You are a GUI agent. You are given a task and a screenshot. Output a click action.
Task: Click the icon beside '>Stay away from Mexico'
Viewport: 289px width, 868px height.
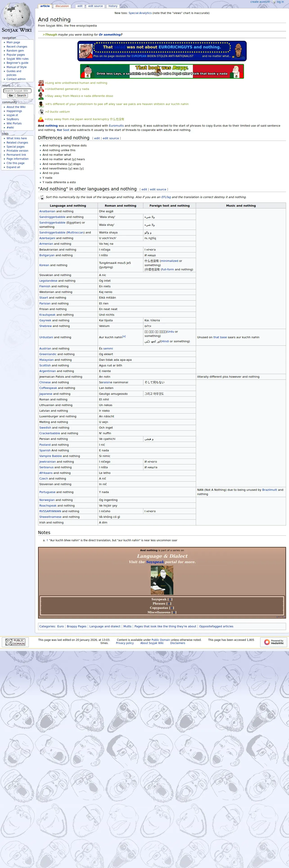point(41,96)
